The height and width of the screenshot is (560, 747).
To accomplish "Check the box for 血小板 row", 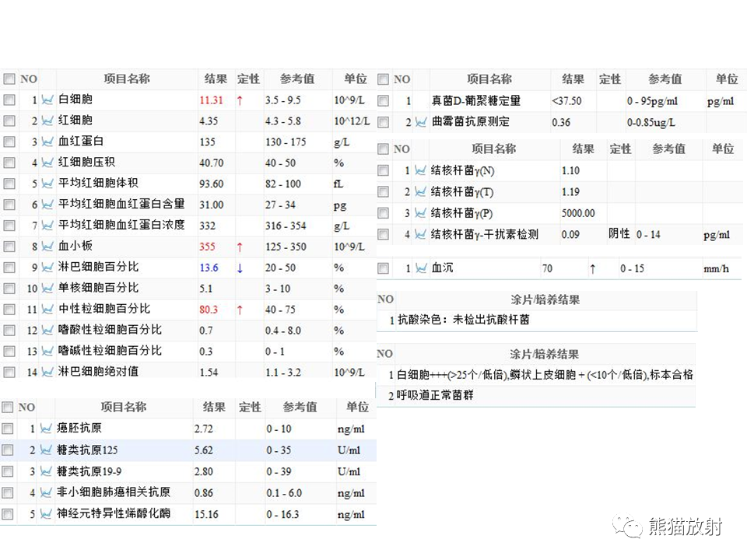I will pos(9,247).
